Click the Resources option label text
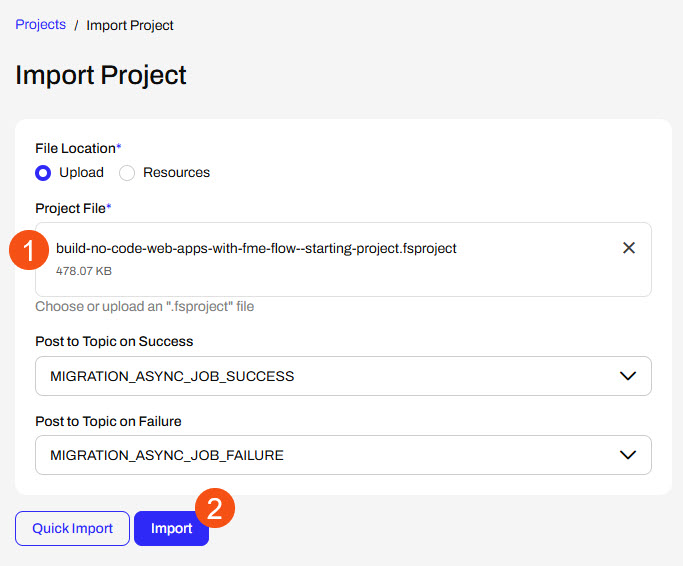 tap(176, 172)
